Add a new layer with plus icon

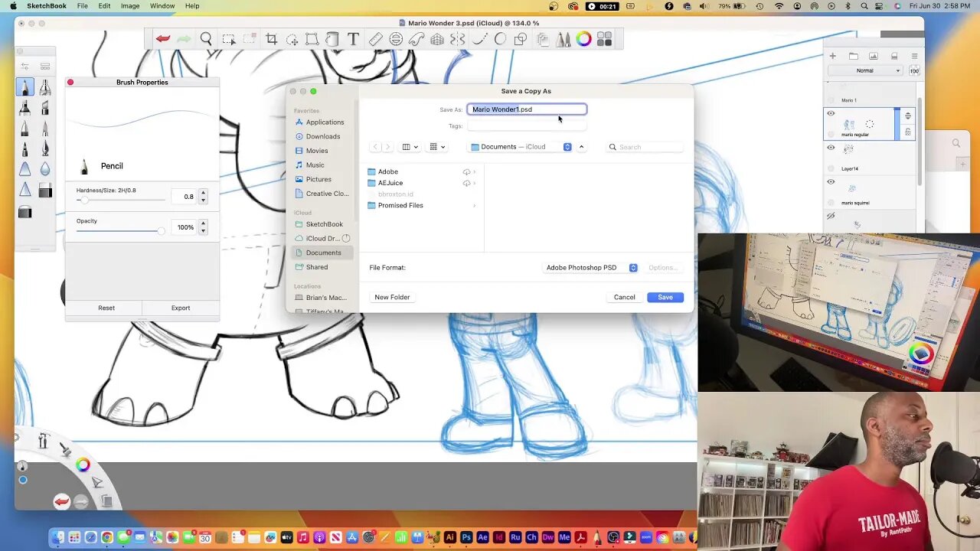coord(832,56)
